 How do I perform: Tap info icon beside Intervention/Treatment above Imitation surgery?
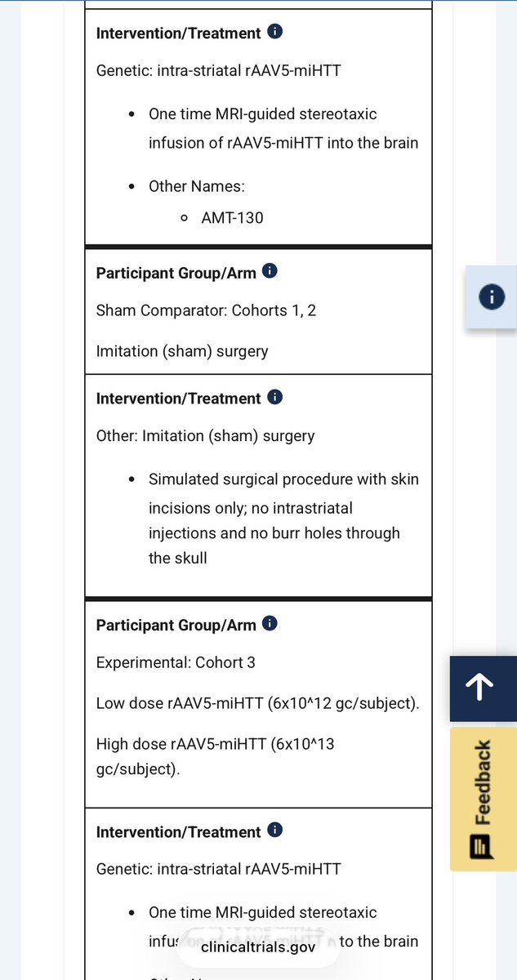pyautogui.click(x=275, y=397)
